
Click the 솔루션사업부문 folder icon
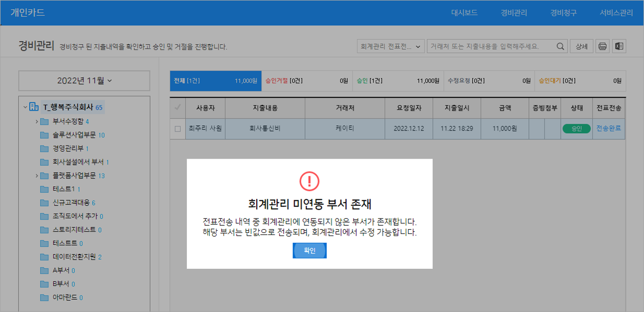click(x=45, y=135)
